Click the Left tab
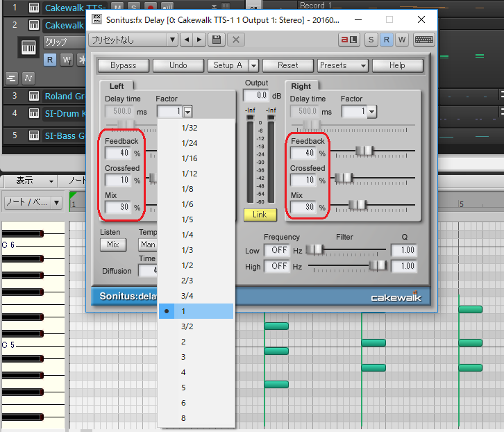This screenshot has width=504, height=432. 117,86
